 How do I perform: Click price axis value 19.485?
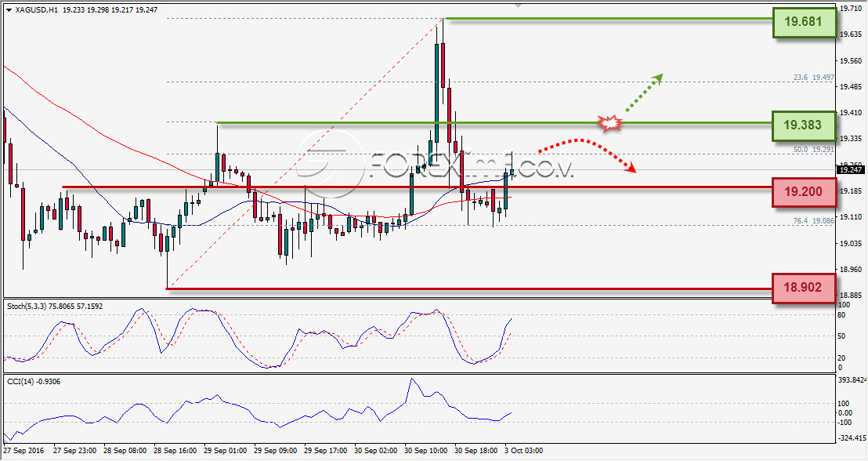coord(851,87)
